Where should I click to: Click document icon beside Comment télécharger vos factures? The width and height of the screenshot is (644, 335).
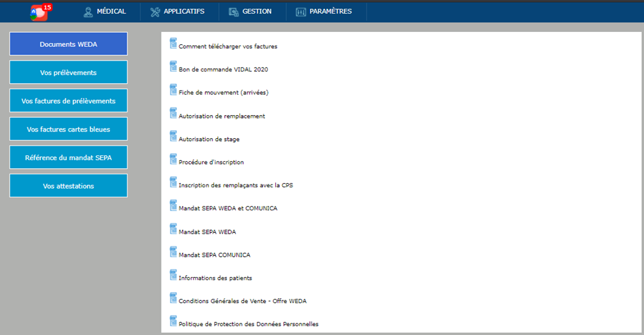tap(173, 44)
